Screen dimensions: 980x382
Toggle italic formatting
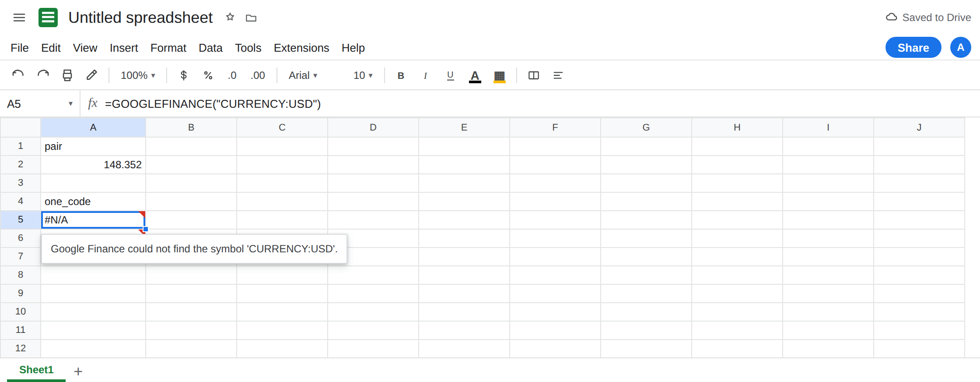pyautogui.click(x=425, y=75)
